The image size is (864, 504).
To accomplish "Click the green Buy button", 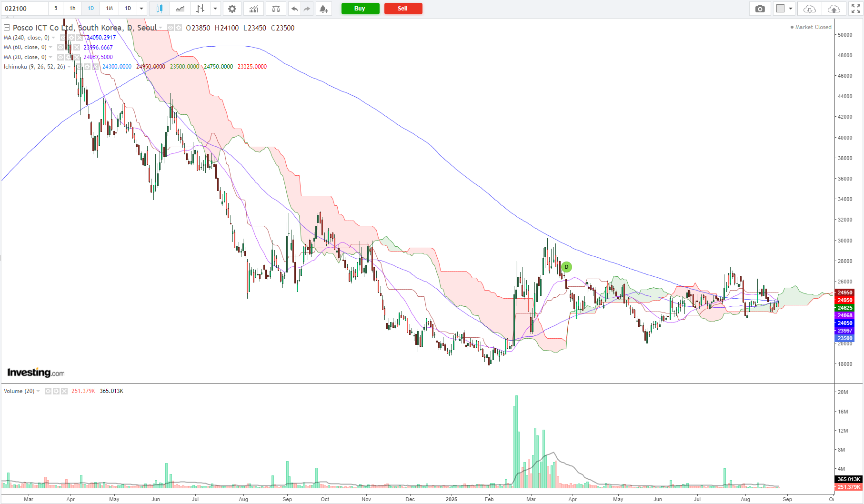I will (360, 9).
